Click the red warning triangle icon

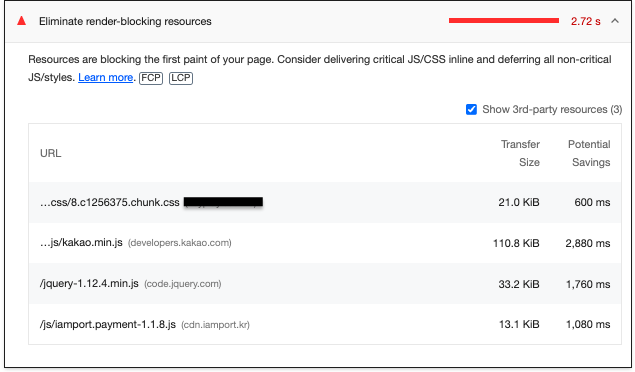pos(21,21)
